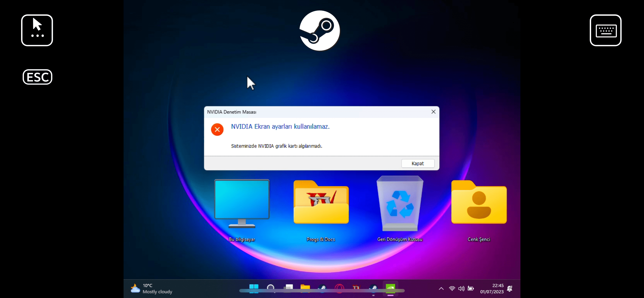Click the 'Sisteminizde NVIDIA grafik kartı algılanmadı.' message
The width and height of the screenshot is (644, 298).
tap(277, 146)
